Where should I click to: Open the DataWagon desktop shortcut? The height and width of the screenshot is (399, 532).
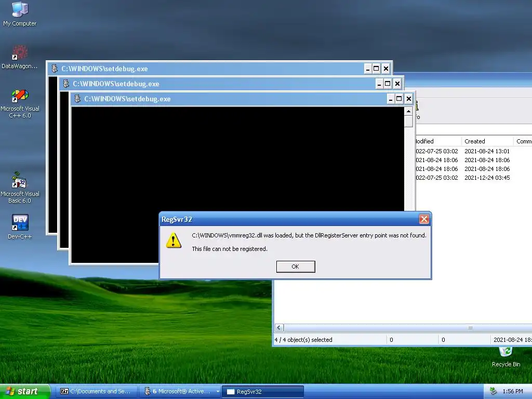pyautogui.click(x=20, y=57)
